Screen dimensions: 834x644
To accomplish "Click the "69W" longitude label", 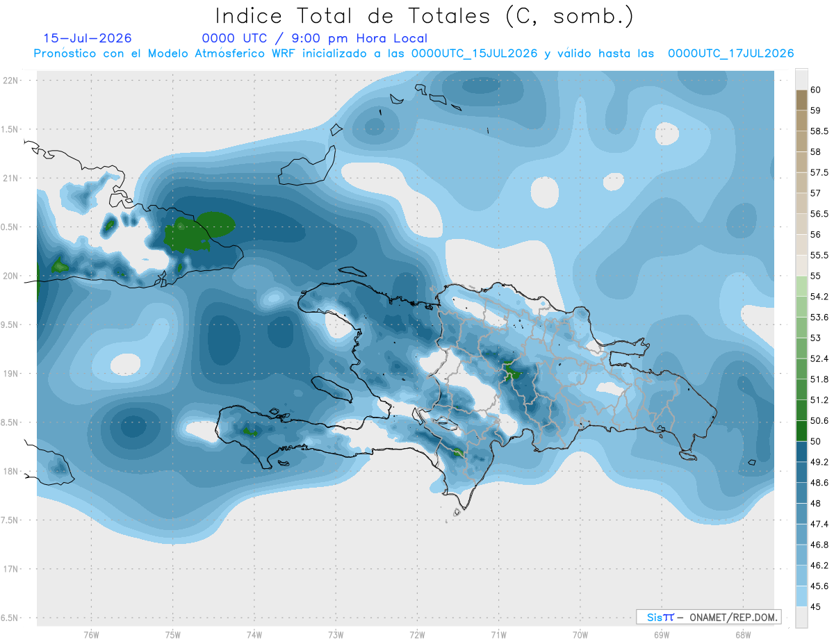I will pos(661,635).
